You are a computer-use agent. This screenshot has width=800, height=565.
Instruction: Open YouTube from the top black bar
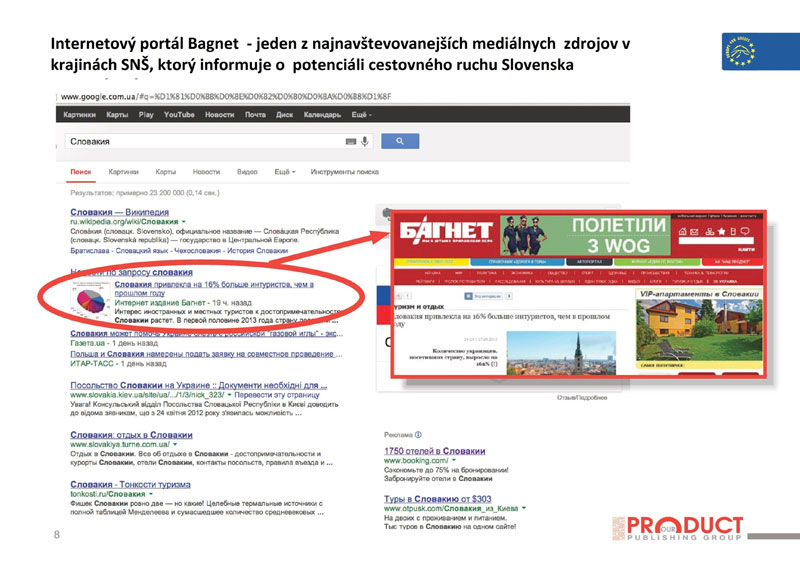(179, 115)
